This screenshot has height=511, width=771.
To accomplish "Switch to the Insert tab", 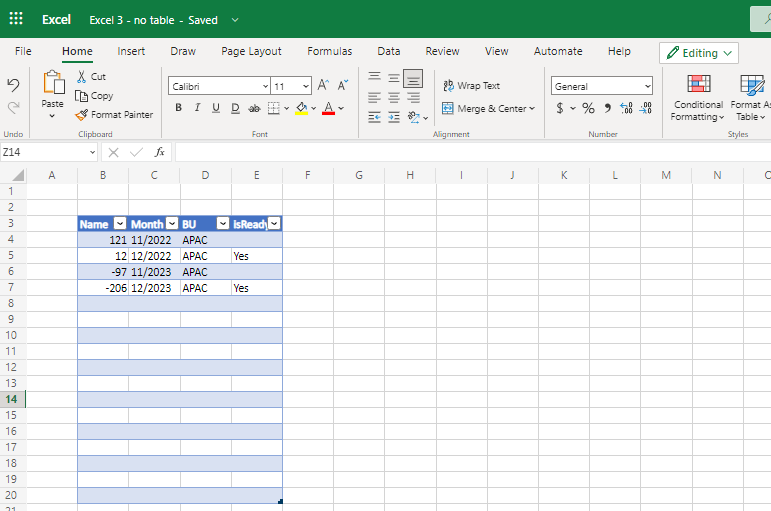I will [131, 51].
